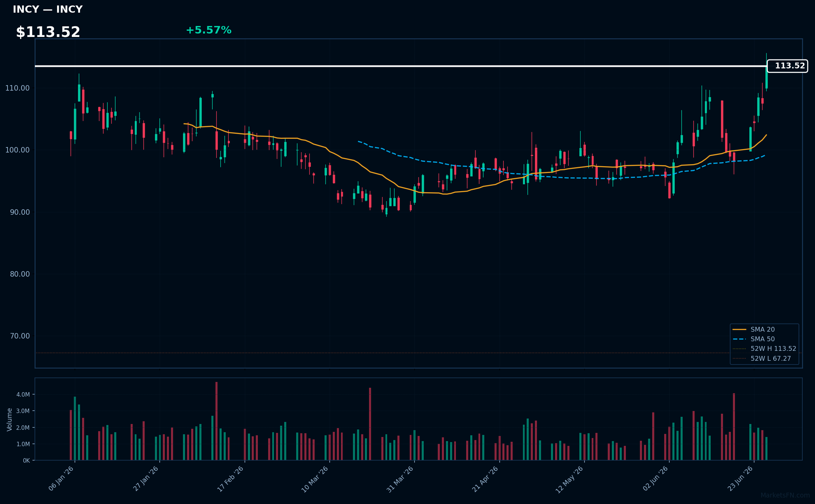Click the Volume axis title
This screenshot has width=815, height=504.
[x=9, y=420]
